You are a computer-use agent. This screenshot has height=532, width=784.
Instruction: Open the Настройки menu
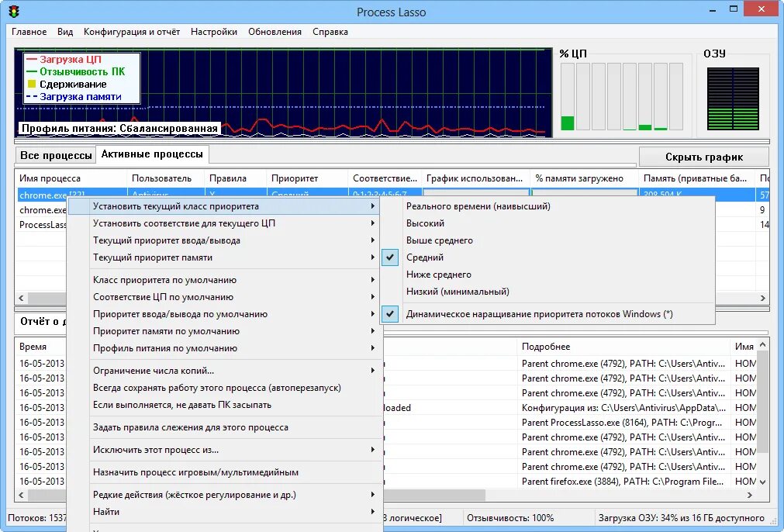tap(213, 32)
